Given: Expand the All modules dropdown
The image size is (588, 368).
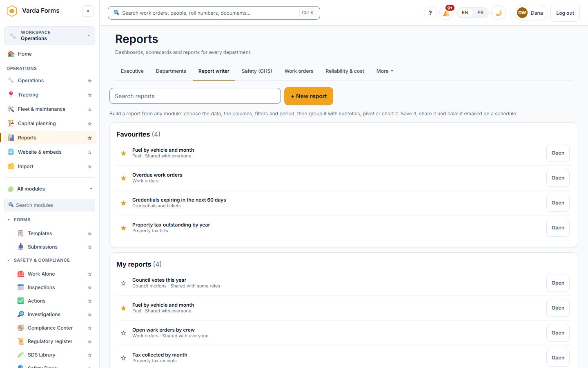Looking at the screenshot, I should click(x=49, y=189).
